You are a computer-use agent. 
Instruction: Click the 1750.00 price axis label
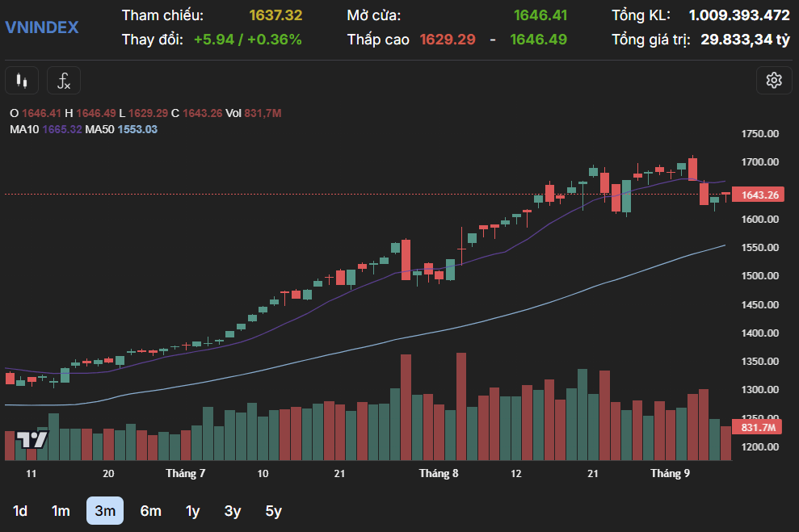tap(759, 134)
